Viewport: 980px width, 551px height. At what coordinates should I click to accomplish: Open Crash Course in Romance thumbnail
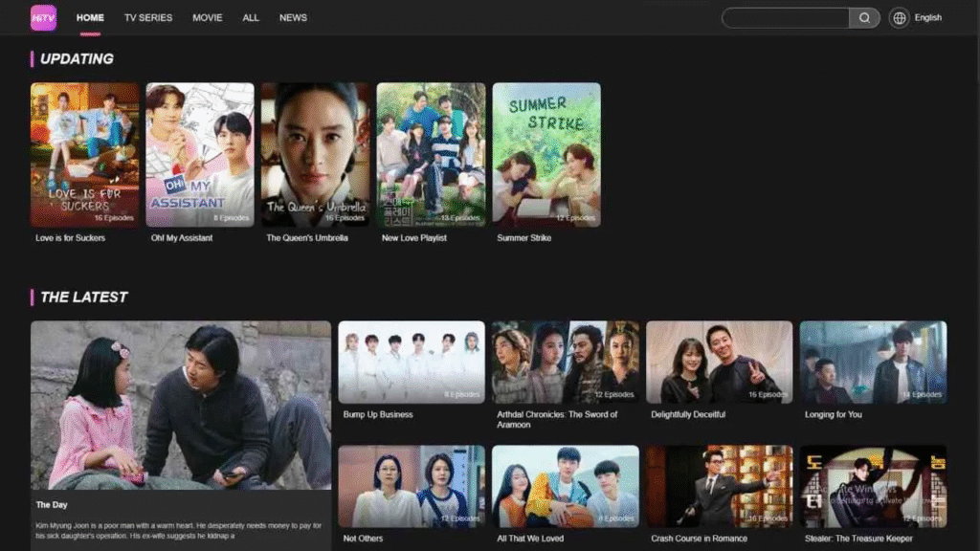pyautogui.click(x=720, y=486)
